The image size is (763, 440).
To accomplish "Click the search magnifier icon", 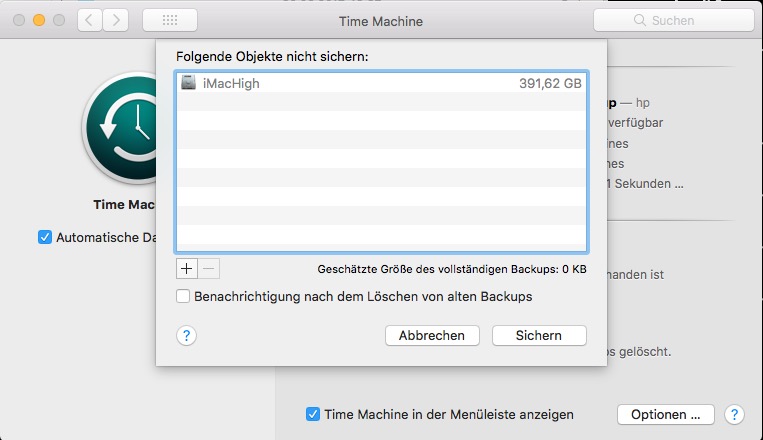I will point(639,20).
